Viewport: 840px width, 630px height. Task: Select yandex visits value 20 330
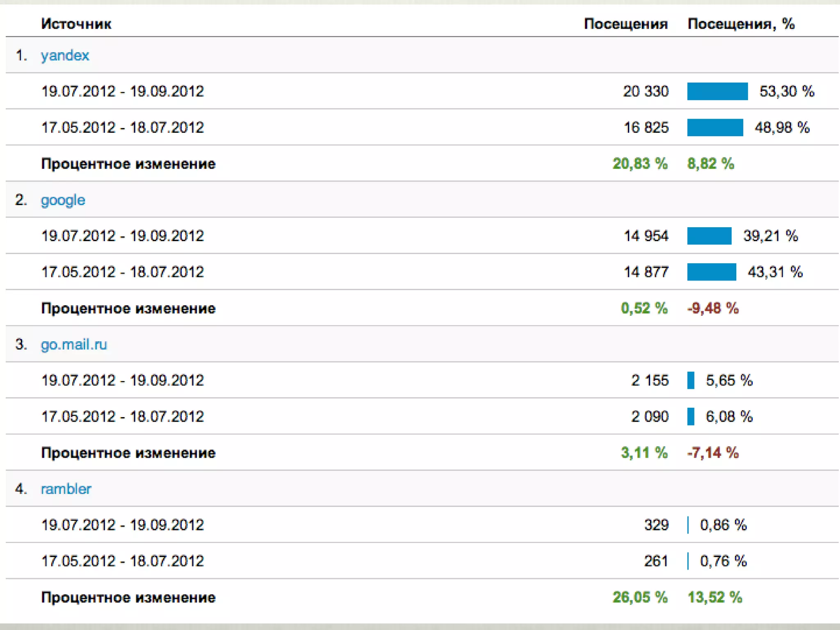tap(646, 91)
